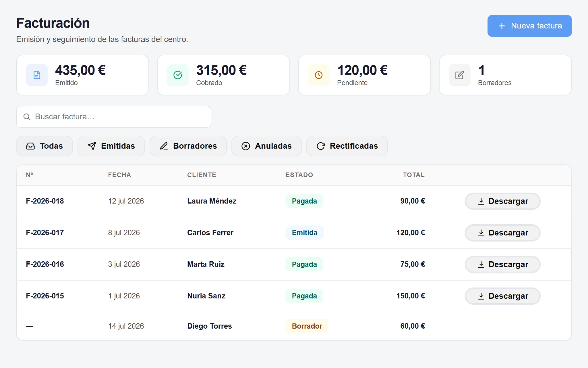The width and height of the screenshot is (588, 368).
Task: Click the date 14 jul 2026
Action: click(x=126, y=326)
